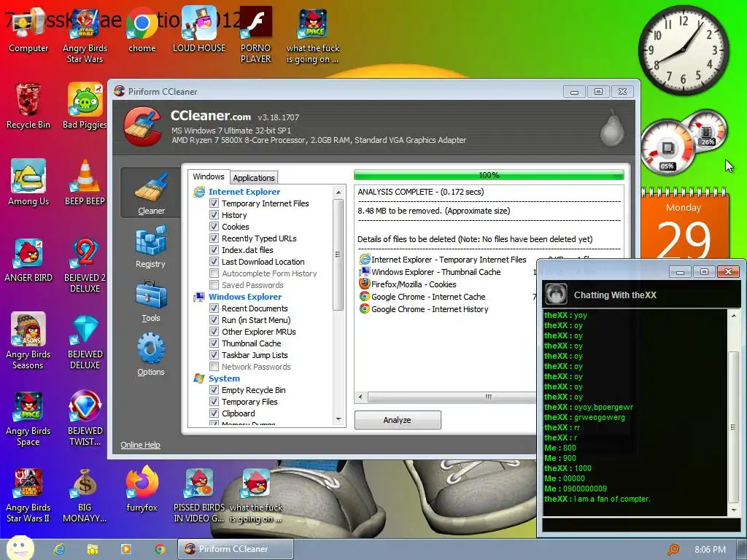Select Angry Birds Star Wars desktop icon
Screen dimensions: 747x560
(85, 36)
